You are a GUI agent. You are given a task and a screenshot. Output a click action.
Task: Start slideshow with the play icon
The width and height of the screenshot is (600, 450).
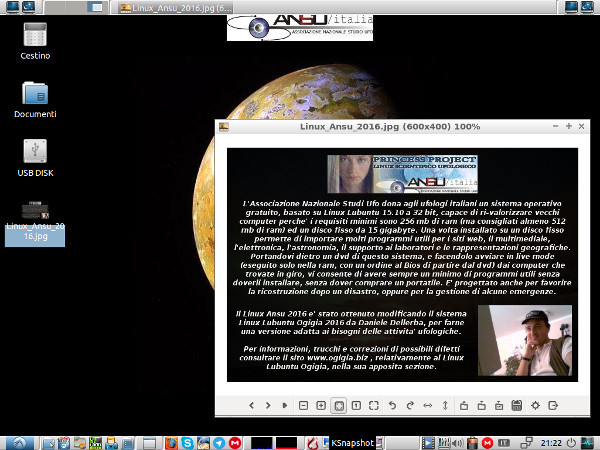[x=285, y=405]
